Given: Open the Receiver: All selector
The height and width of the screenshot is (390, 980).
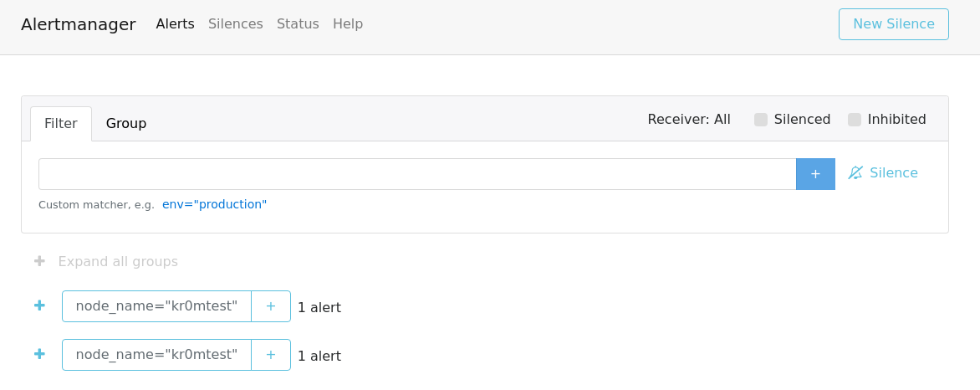Looking at the screenshot, I should click(x=689, y=120).
